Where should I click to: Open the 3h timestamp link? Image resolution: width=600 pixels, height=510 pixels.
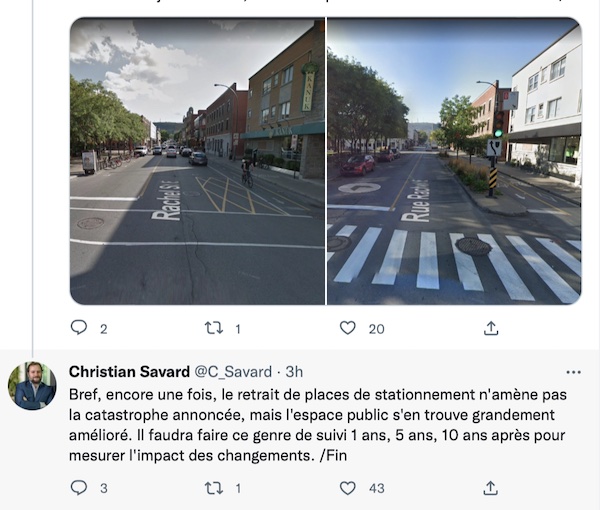(294, 372)
